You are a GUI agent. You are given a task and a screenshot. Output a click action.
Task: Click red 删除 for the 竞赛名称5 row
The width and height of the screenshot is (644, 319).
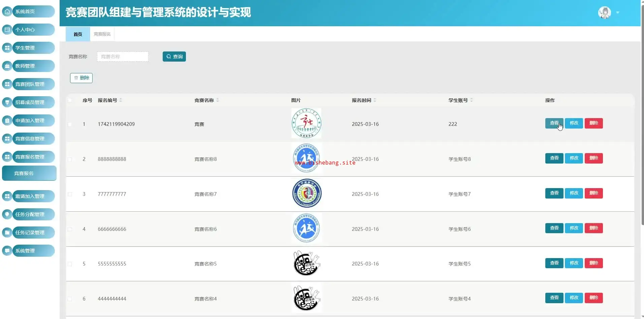point(594,263)
